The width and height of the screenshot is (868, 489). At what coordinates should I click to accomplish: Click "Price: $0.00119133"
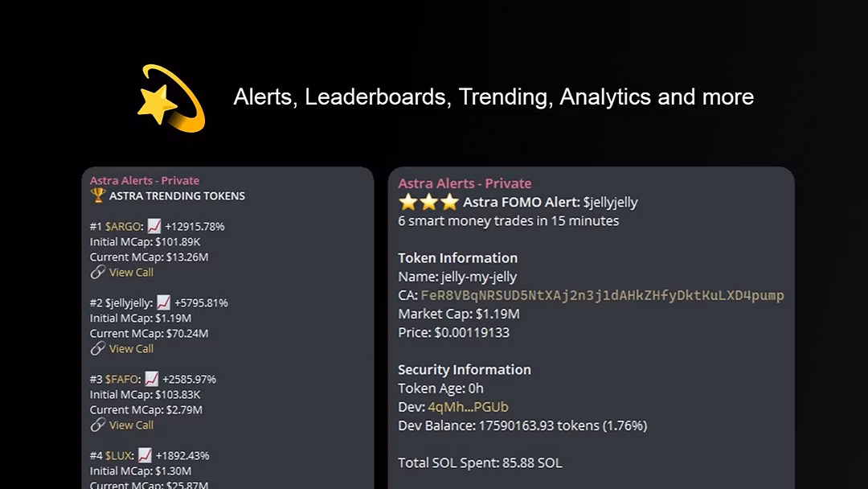(453, 333)
